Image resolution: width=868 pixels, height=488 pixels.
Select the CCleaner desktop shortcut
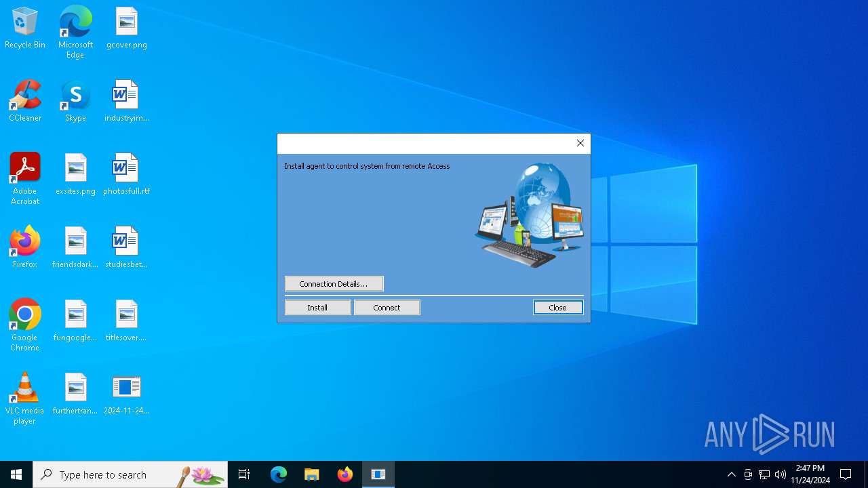click(x=25, y=102)
